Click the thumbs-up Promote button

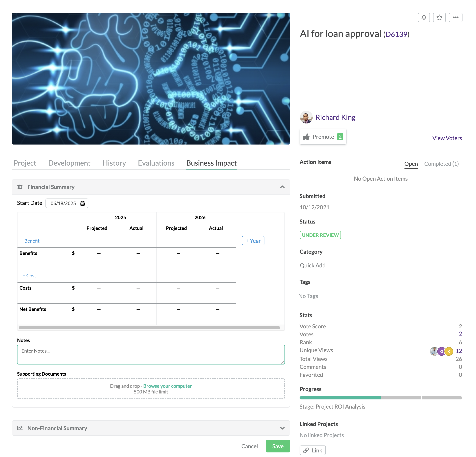pos(323,137)
